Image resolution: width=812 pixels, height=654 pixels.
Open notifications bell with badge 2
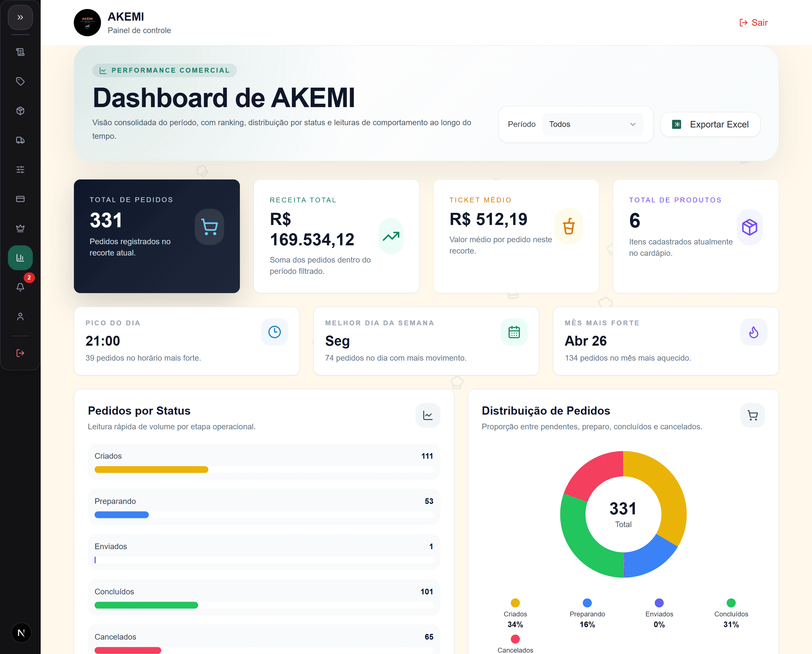pyautogui.click(x=20, y=287)
